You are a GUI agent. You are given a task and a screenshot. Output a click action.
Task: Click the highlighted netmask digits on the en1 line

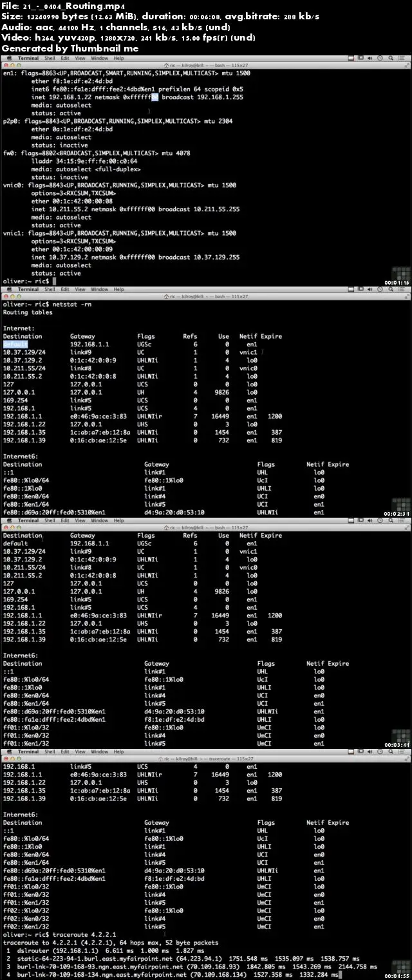pos(154,97)
